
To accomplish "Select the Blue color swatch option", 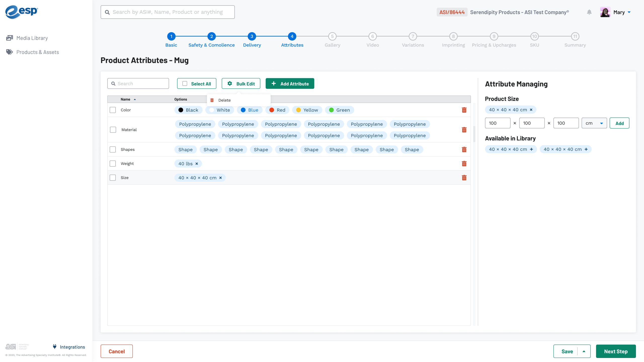I will pyautogui.click(x=249, y=110).
